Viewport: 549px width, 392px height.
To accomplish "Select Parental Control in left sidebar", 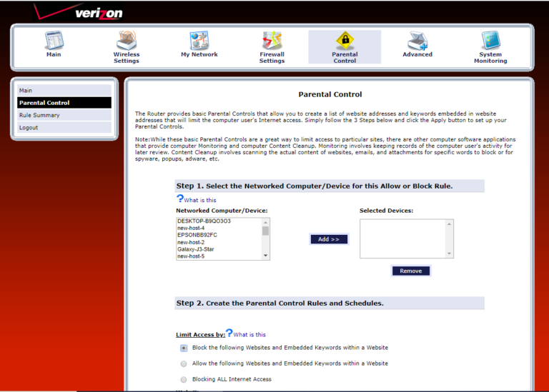I will point(64,103).
